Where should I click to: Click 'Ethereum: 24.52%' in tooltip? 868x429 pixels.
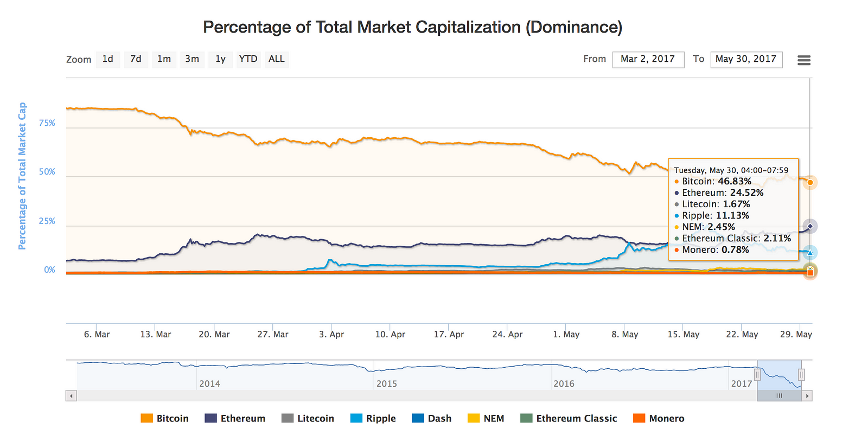(x=723, y=193)
